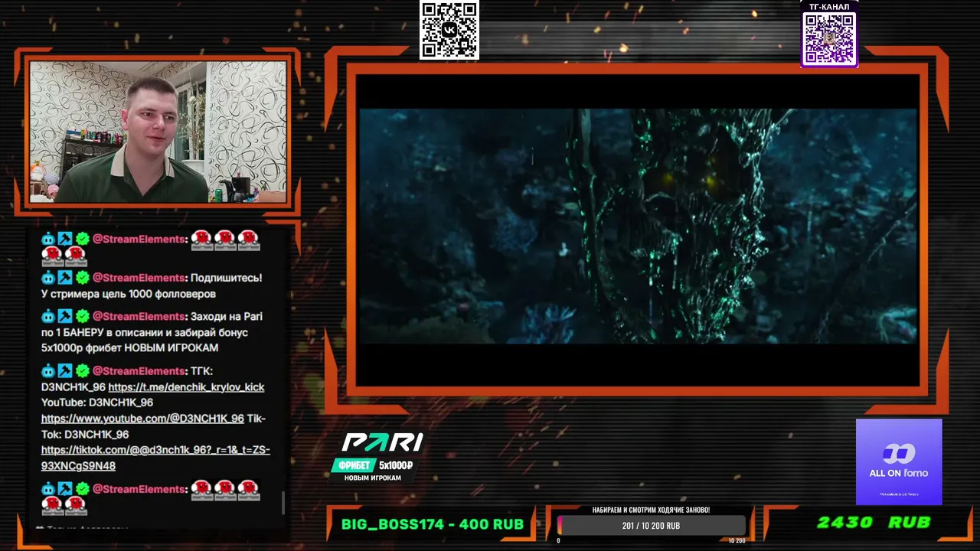
Task: Click the bot badge beside the Подпишитесь message
Action: [x=48, y=278]
